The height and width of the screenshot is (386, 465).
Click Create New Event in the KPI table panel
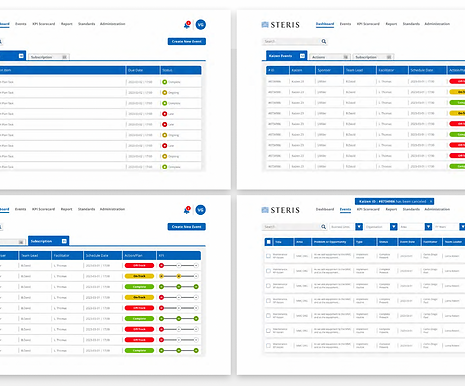pyautogui.click(x=187, y=227)
